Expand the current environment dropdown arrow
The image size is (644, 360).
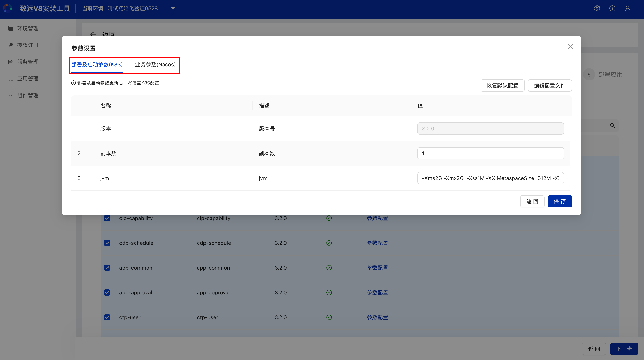pos(173,9)
